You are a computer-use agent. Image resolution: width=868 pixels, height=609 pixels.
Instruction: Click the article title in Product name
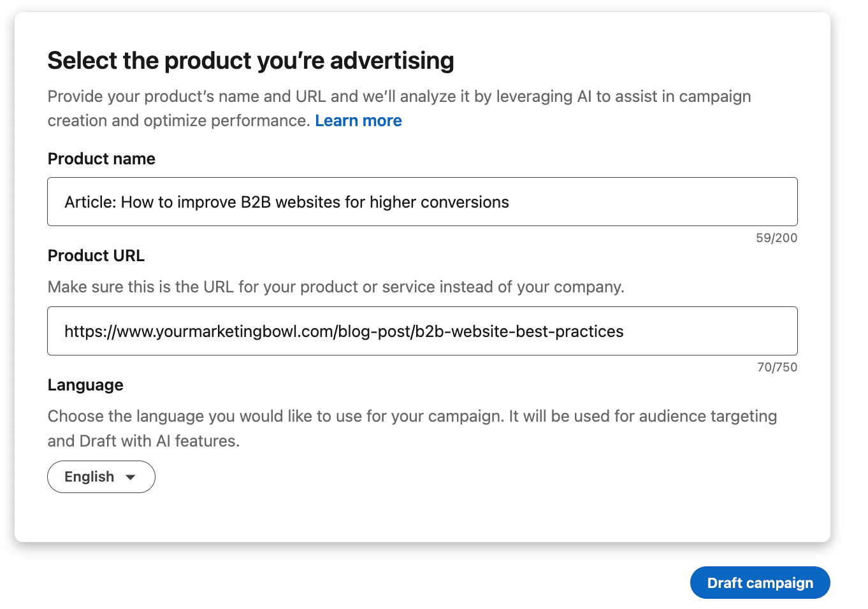[286, 201]
